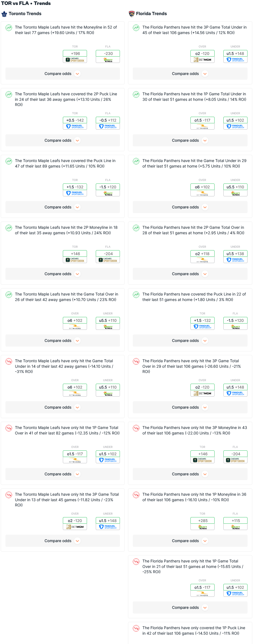Expand Compare odds for Toronto Moneyline trend

pyautogui.click(x=63, y=74)
